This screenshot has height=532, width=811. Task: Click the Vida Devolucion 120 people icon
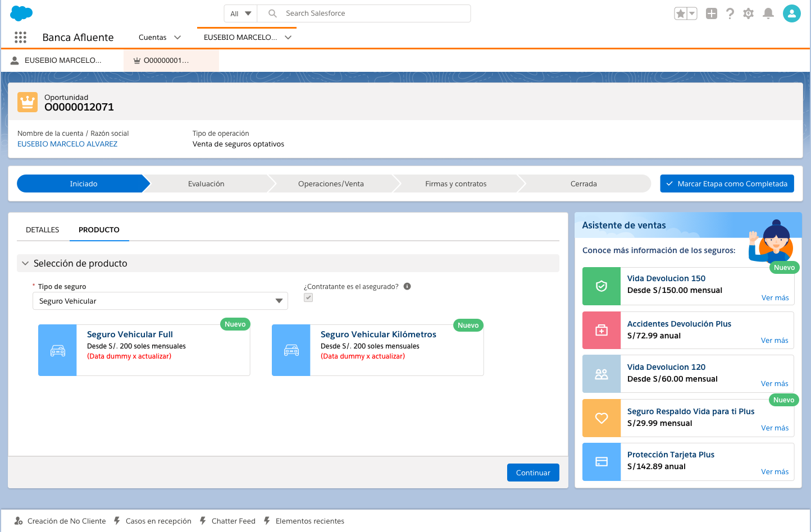pyautogui.click(x=602, y=374)
